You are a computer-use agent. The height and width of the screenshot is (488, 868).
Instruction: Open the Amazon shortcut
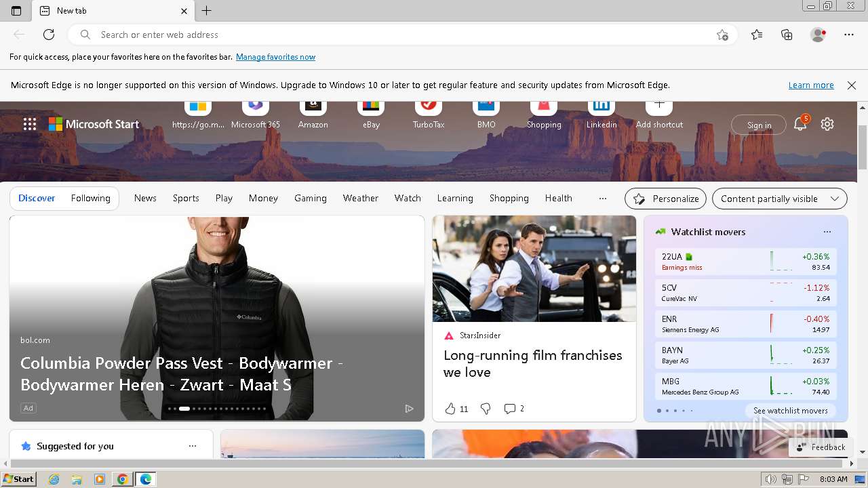[313, 115]
